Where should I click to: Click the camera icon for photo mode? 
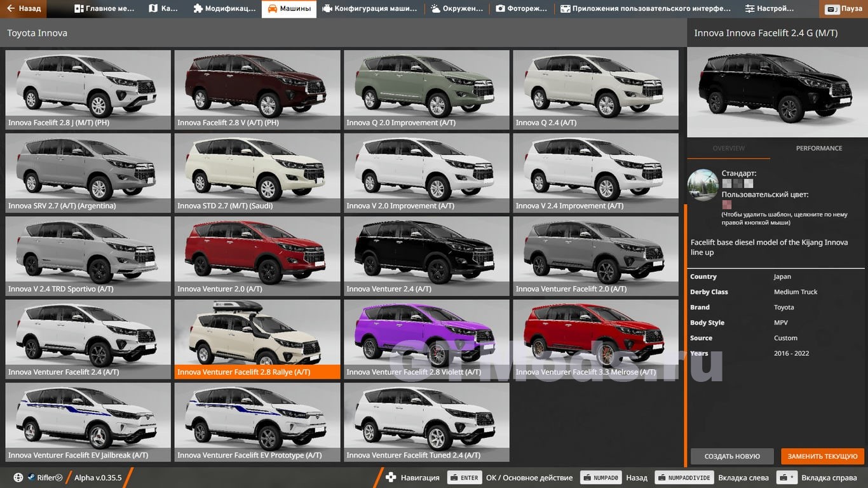tap(500, 9)
